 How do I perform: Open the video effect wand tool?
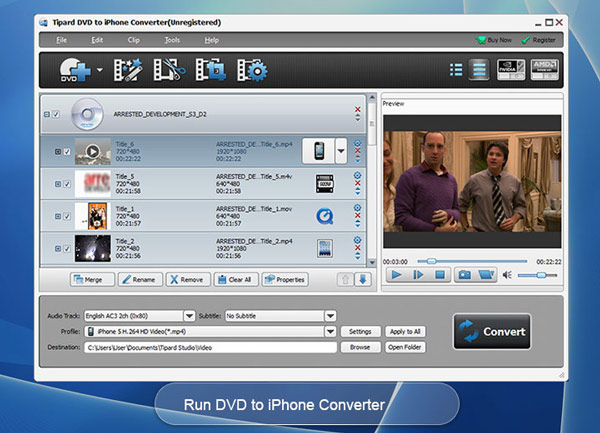(126, 70)
